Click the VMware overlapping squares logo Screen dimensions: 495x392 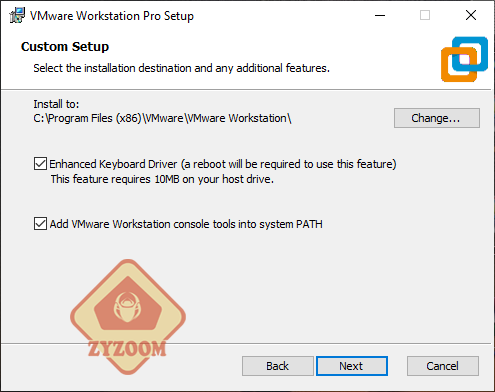[464, 59]
